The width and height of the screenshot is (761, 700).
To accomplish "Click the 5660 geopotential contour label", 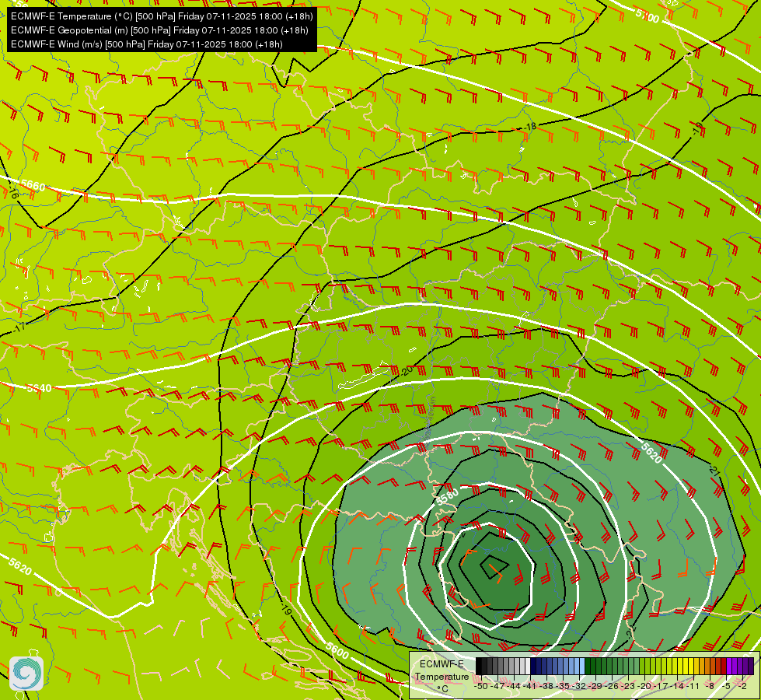I will tap(33, 186).
